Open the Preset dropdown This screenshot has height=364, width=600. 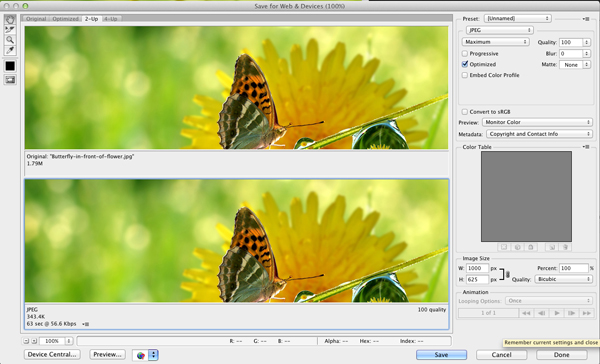tap(517, 18)
